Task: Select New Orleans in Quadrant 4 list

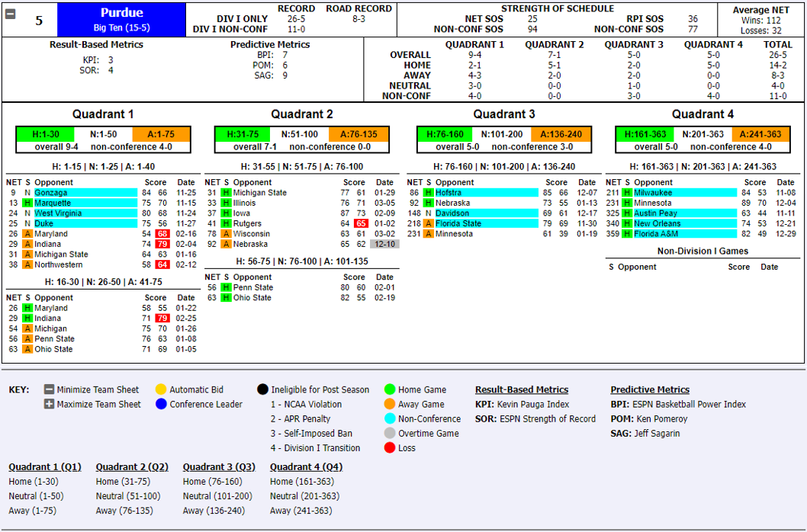Action: pyautogui.click(x=685, y=223)
